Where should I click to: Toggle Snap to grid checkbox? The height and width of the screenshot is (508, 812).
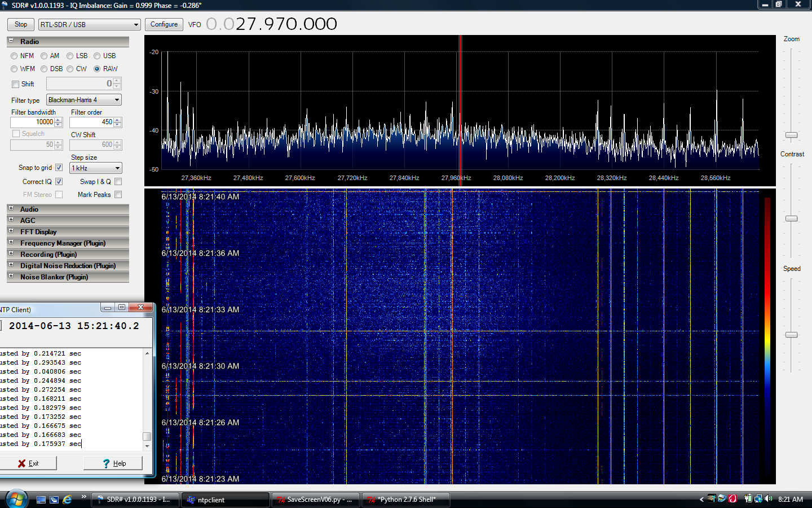click(x=59, y=168)
